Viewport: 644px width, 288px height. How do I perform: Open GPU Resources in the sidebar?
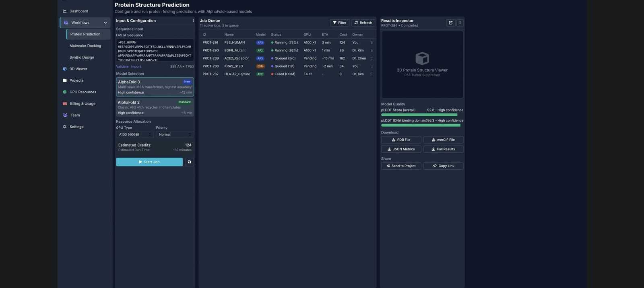coord(83,92)
